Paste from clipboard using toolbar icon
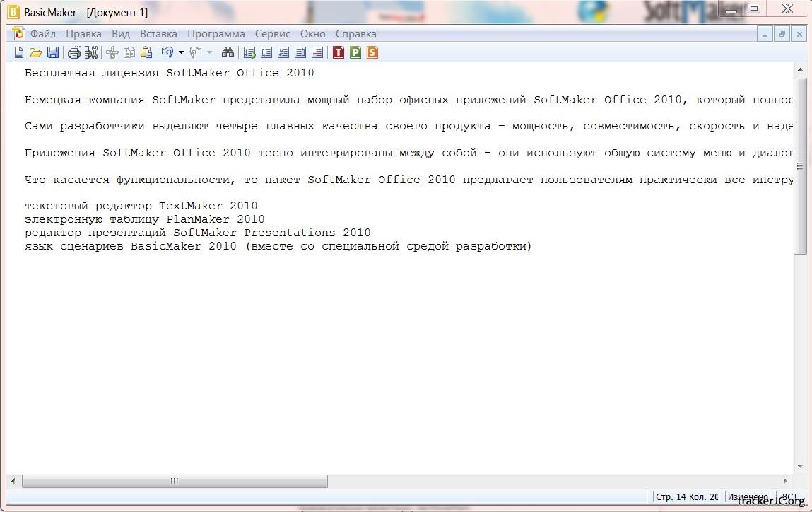This screenshot has width=812, height=512. point(146,52)
